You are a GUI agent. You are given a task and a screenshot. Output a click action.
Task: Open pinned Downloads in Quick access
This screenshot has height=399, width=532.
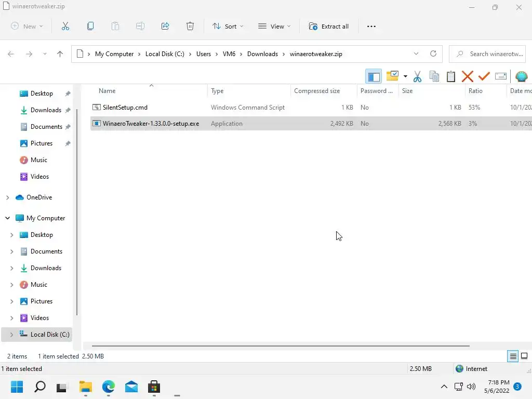coord(46,110)
